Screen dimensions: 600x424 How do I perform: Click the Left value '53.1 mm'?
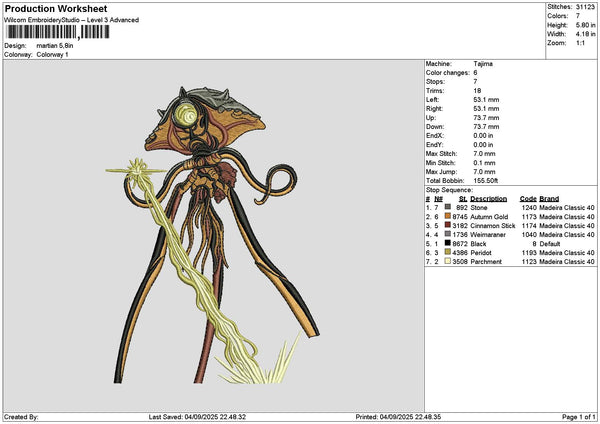click(x=486, y=99)
